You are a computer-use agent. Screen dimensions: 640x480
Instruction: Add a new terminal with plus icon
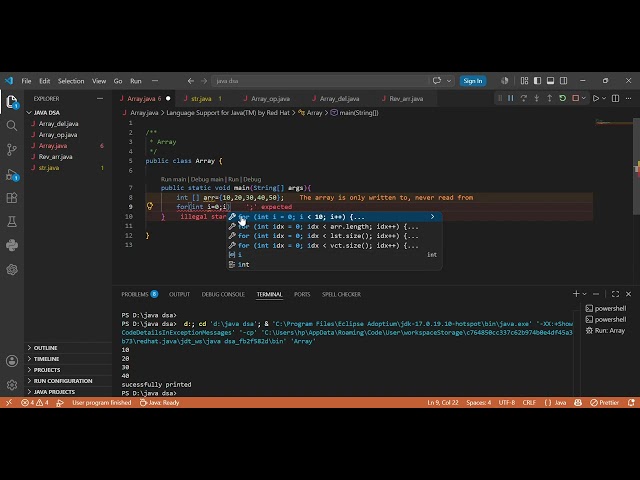pos(576,294)
